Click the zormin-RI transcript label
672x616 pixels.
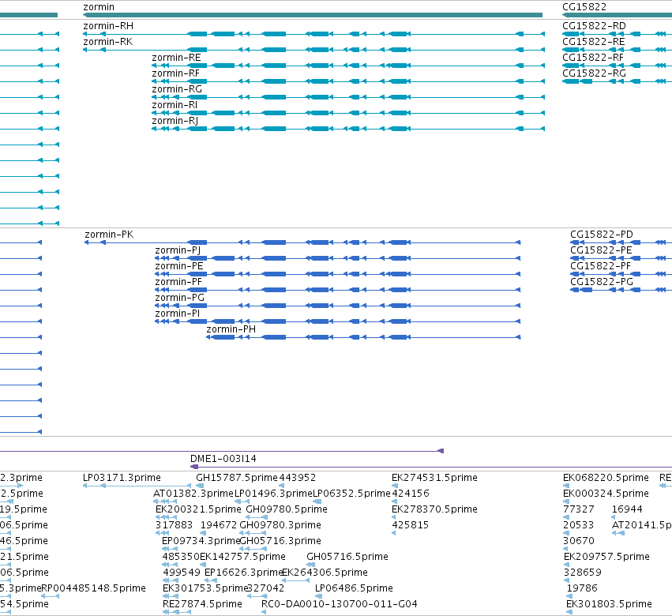coord(175,105)
